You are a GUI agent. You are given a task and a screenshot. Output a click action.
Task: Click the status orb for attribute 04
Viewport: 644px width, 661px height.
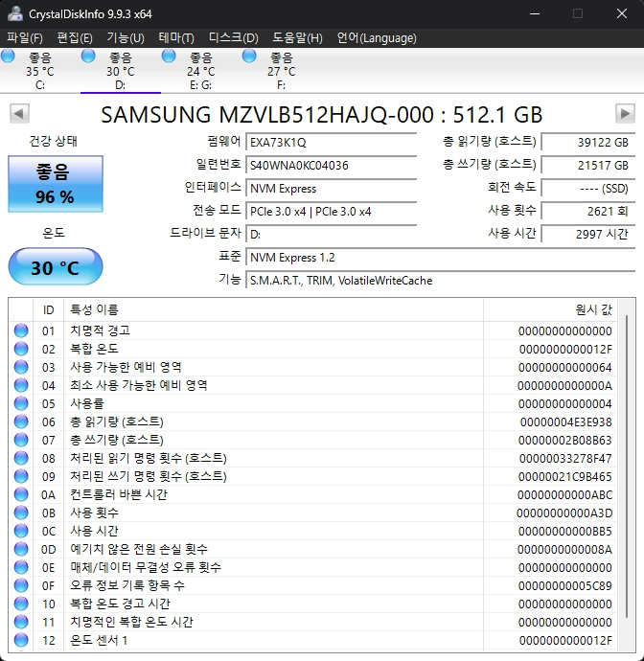21,385
